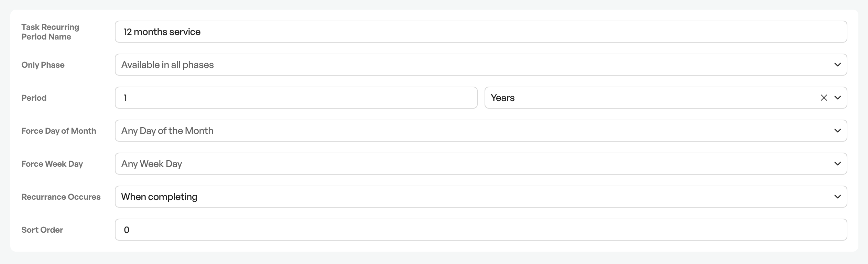The width and height of the screenshot is (868, 264).
Task: Click into the Sort Order field
Action: click(x=481, y=230)
